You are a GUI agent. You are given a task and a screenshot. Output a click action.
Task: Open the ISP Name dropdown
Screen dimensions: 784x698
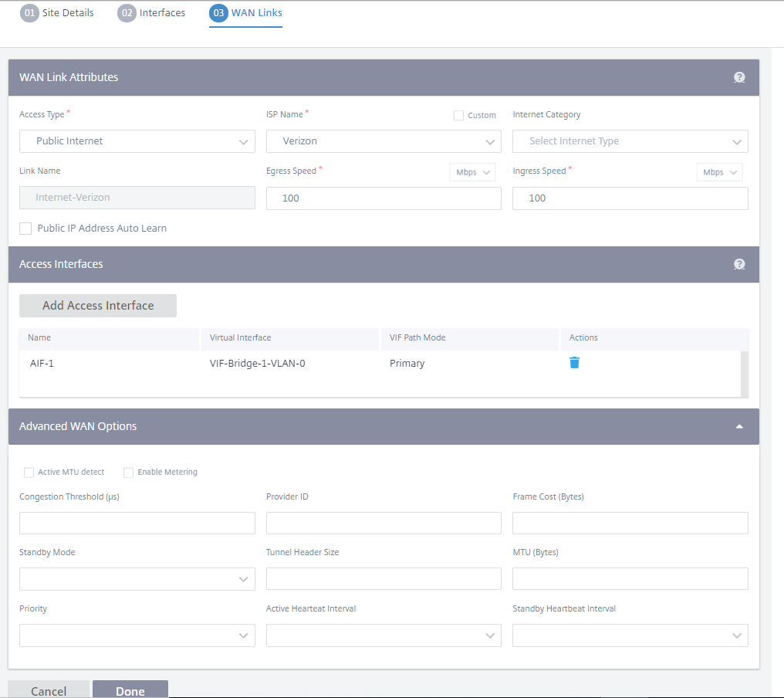pos(384,141)
